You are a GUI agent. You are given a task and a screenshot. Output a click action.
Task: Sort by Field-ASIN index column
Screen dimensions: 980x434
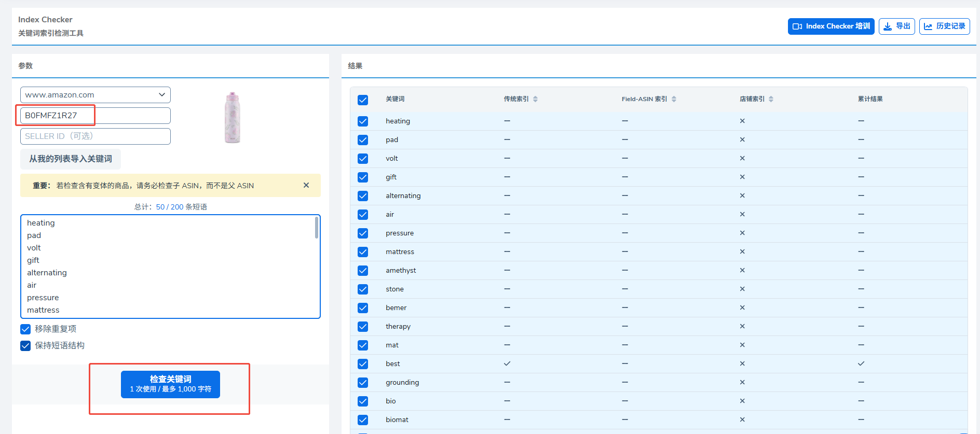tap(674, 99)
